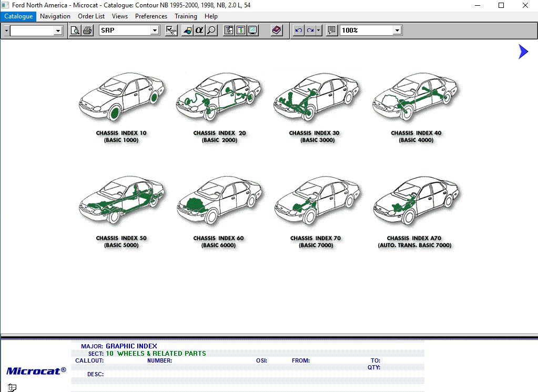The height and width of the screenshot is (392, 538).
Task: Click the notes annotation icon
Action: (331, 30)
